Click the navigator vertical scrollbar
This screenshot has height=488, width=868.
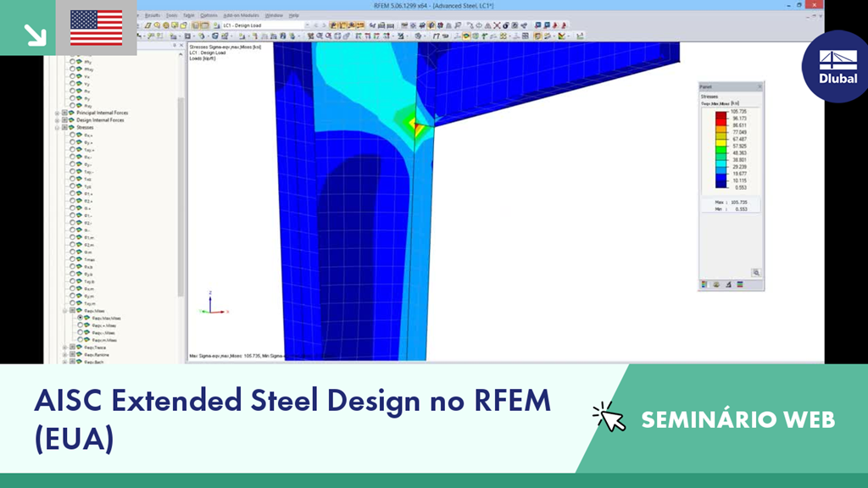[181, 197]
